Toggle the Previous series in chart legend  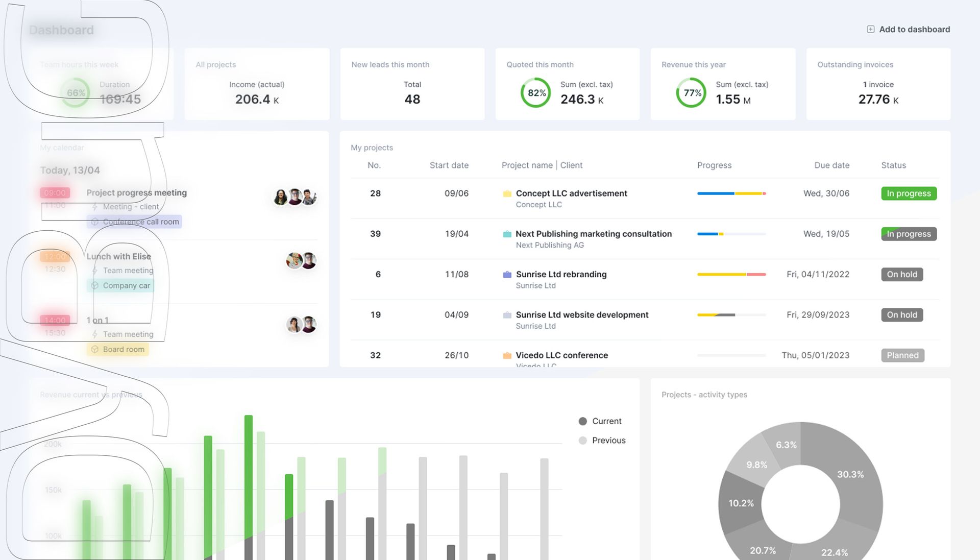tap(602, 440)
